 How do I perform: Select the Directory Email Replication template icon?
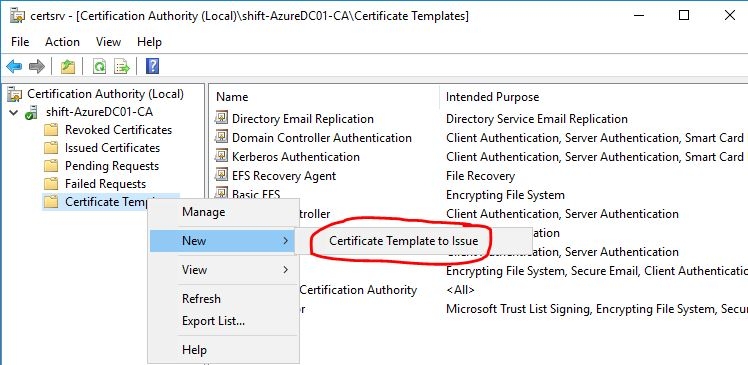coord(221,118)
